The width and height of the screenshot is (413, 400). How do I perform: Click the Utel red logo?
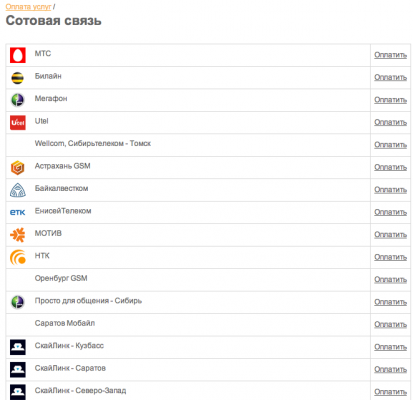click(x=18, y=122)
